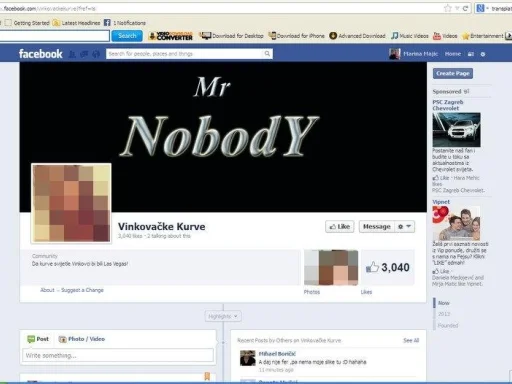Open messages icon in Facebook header
Image resolution: width=512 pixels, height=384 pixels.
point(84,54)
